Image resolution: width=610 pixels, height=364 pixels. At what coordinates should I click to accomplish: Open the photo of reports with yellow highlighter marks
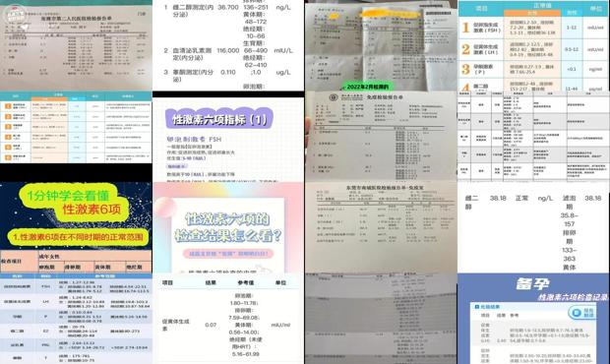click(382, 45)
